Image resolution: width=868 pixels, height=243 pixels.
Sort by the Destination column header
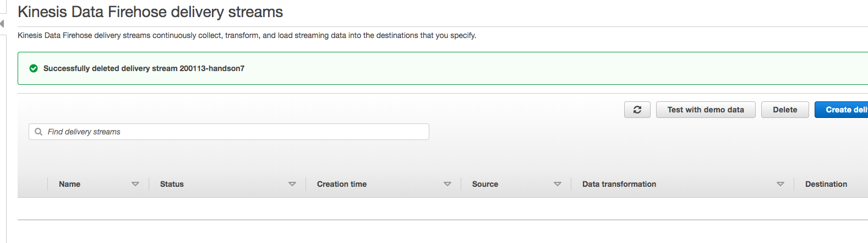(x=826, y=184)
